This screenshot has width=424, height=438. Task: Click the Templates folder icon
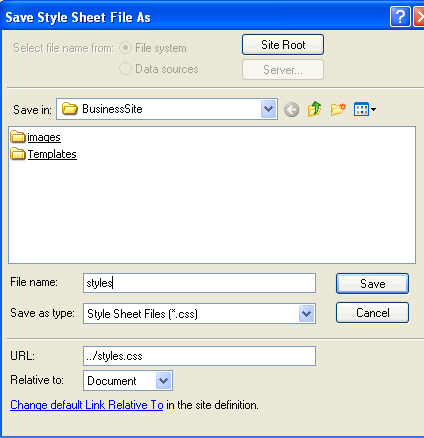pos(18,154)
